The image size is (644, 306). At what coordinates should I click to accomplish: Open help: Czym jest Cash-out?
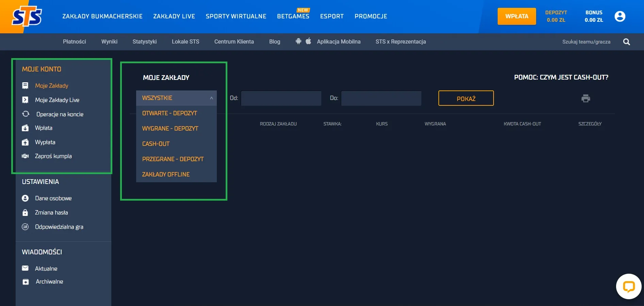[561, 77]
